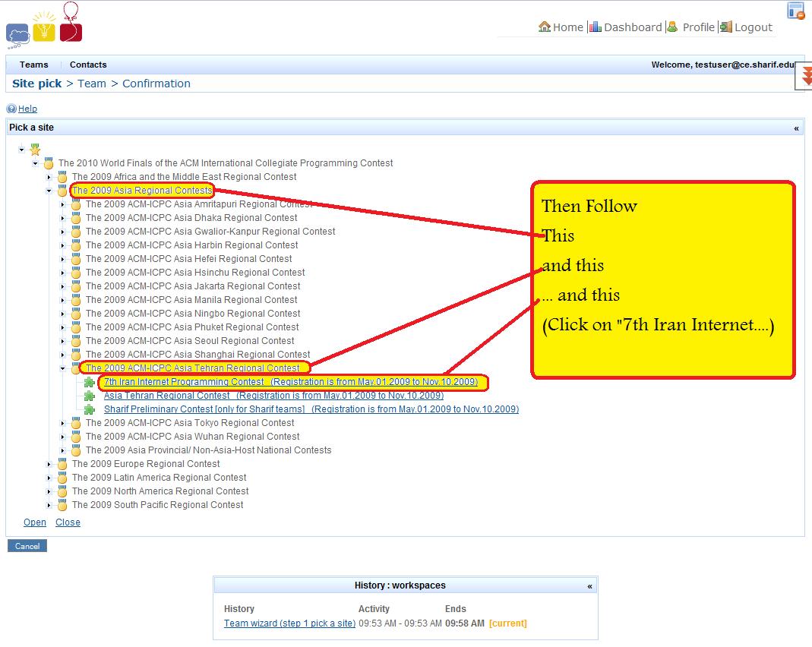Viewport: 812px width, 647px height.
Task: Select the Asia Tokyo Regional Contest item
Action: point(192,423)
